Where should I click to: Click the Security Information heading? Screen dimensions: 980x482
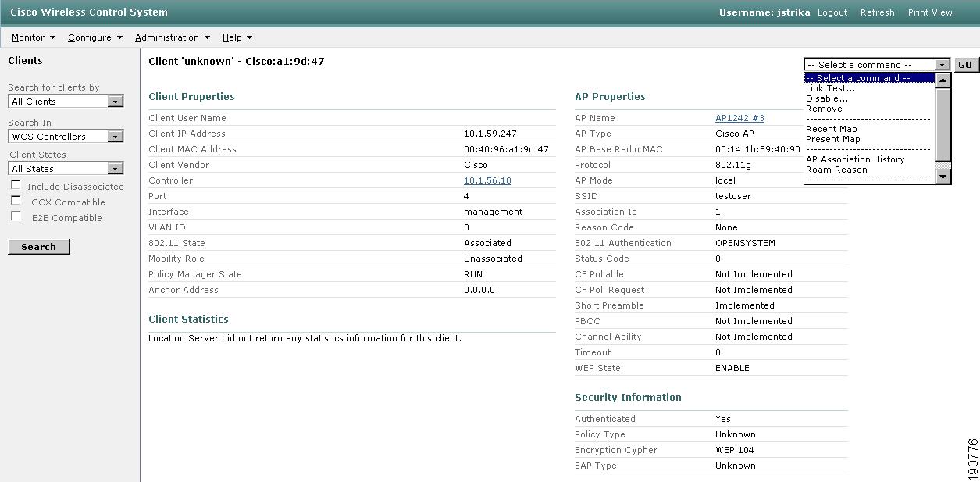[628, 398]
